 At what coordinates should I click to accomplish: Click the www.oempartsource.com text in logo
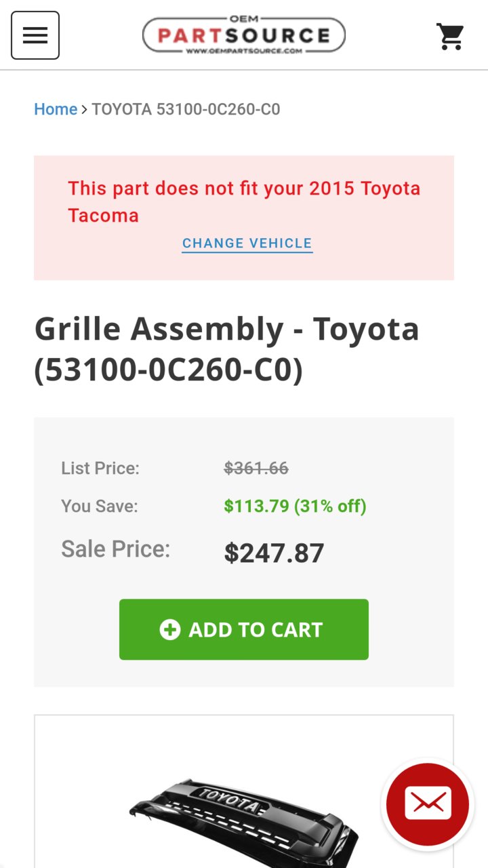(x=244, y=51)
